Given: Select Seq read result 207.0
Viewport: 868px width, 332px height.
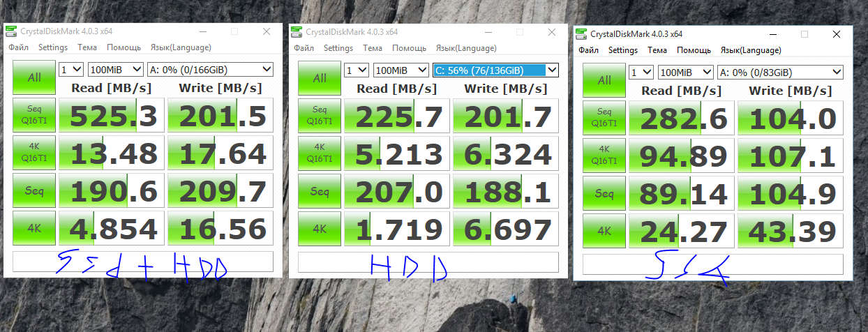Looking at the screenshot, I should 396,191.
